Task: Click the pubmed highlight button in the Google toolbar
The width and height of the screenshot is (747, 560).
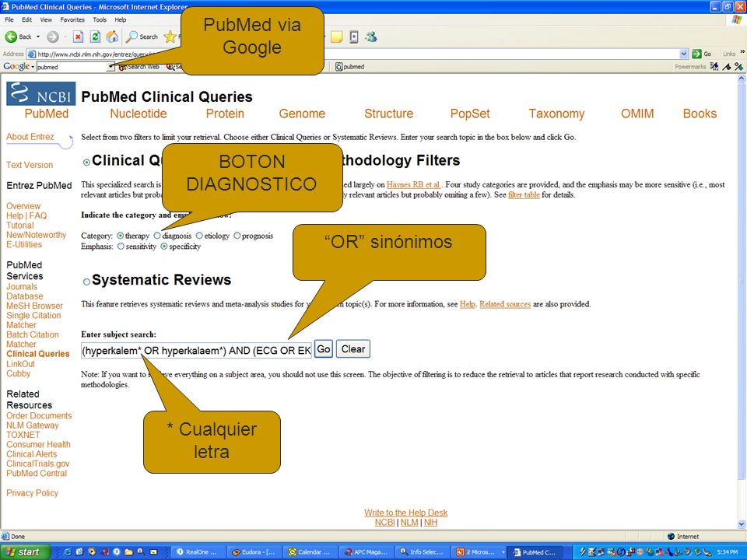Action: (x=349, y=67)
